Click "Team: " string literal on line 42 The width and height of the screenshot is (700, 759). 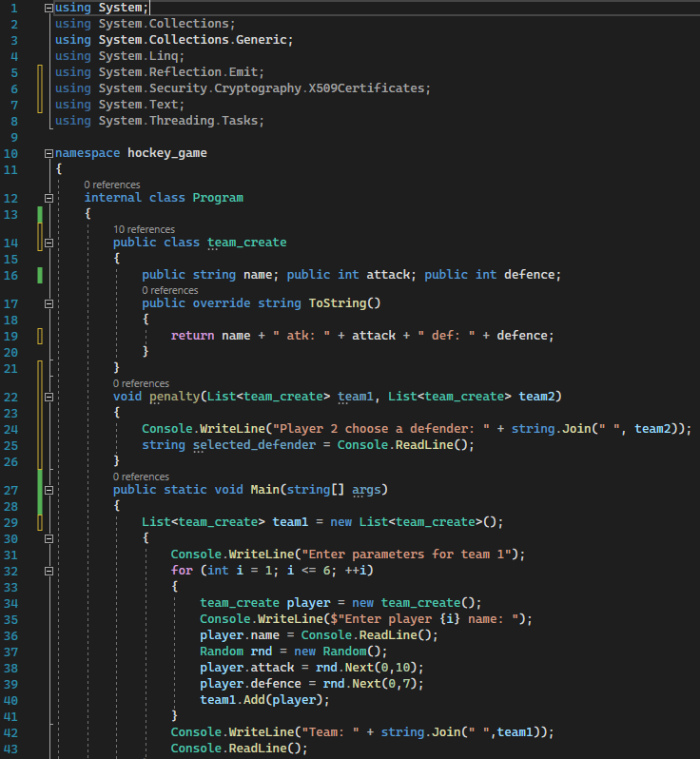(330, 732)
